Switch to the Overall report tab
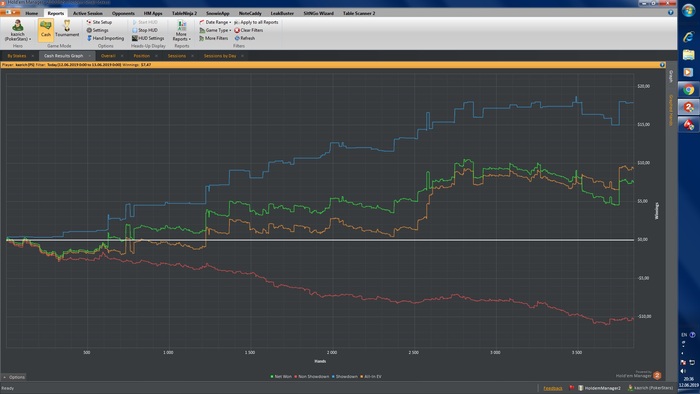 (108, 56)
